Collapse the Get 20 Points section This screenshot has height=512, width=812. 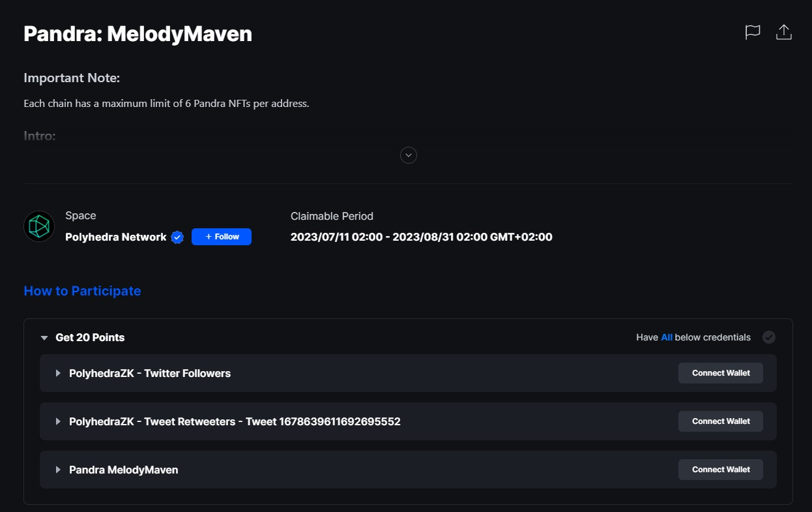[x=44, y=338]
